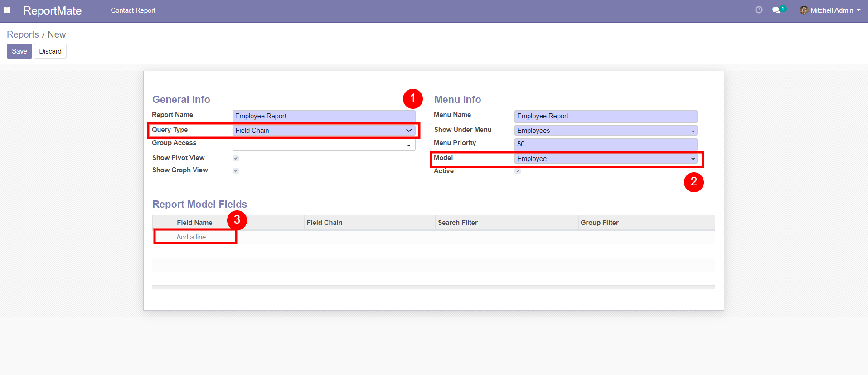Expand the Model dropdown arrow

pos(693,159)
